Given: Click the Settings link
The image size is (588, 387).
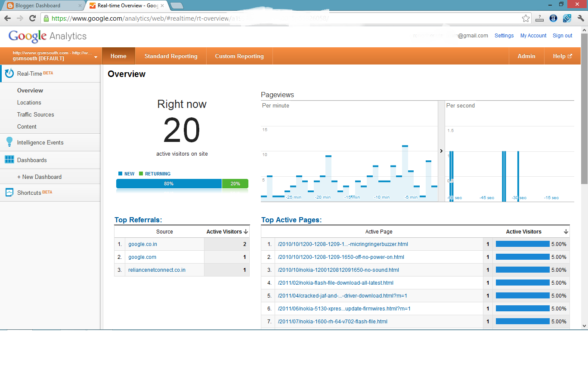Looking at the screenshot, I should (x=504, y=36).
